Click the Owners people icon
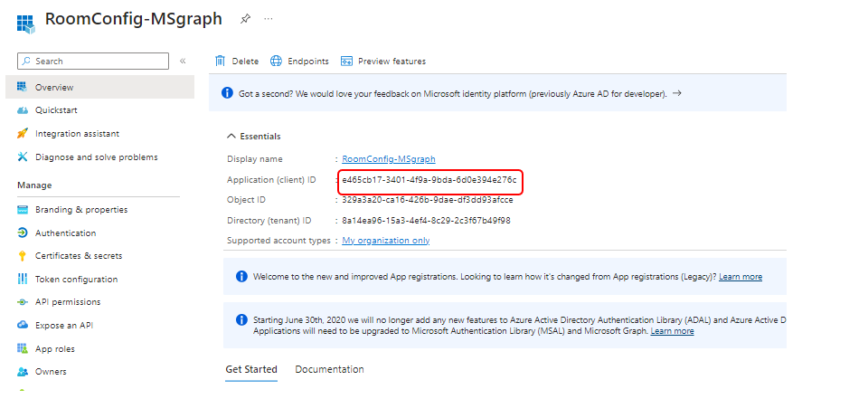The height and width of the screenshot is (399, 868). coord(22,371)
